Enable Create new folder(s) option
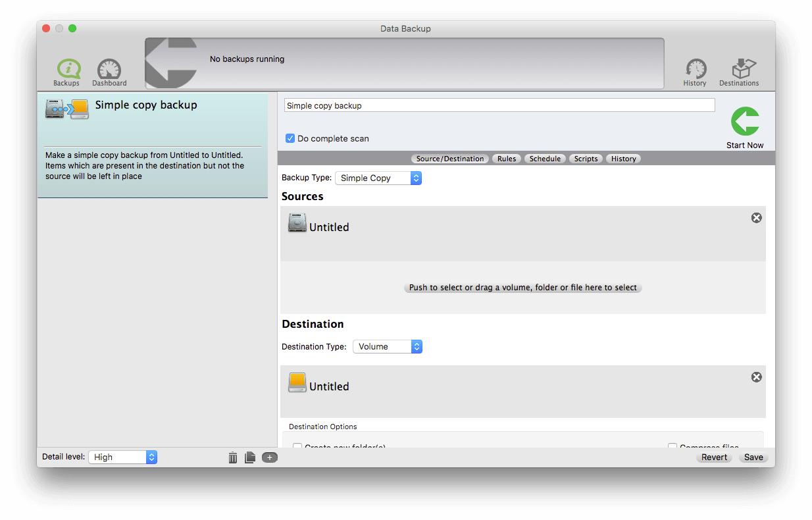 point(297,447)
